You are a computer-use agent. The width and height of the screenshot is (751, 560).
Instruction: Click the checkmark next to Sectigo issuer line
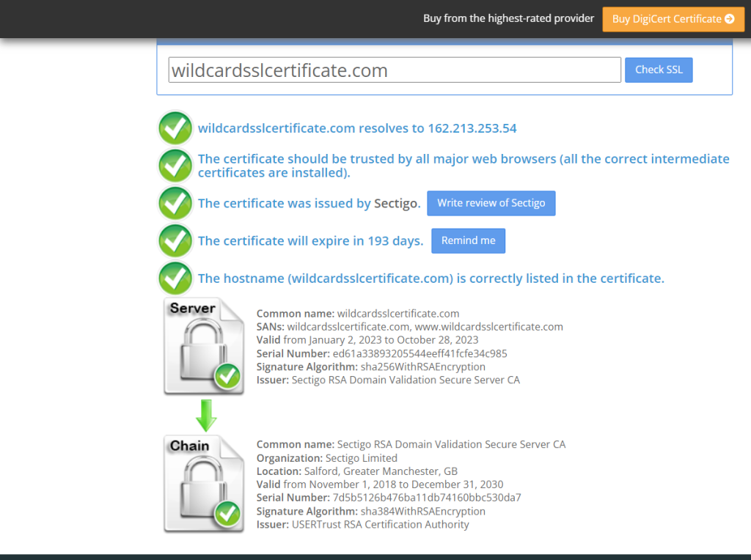click(175, 203)
